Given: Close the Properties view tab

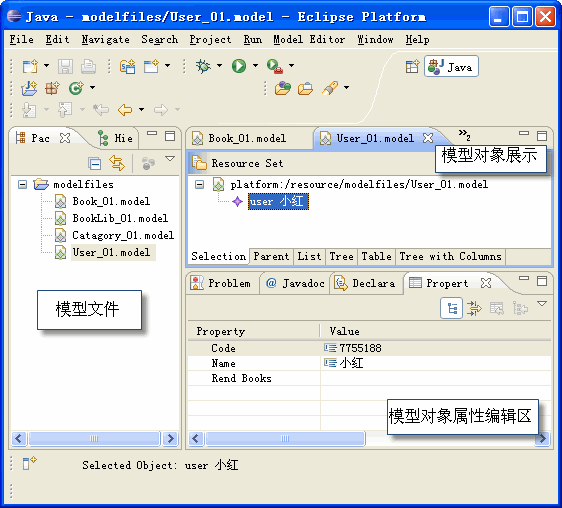Looking at the screenshot, I should (x=486, y=283).
